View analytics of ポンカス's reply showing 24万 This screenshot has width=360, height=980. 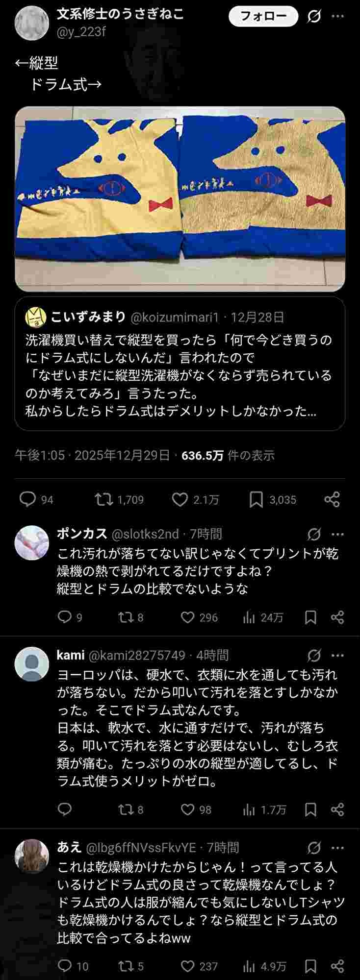pos(249,617)
